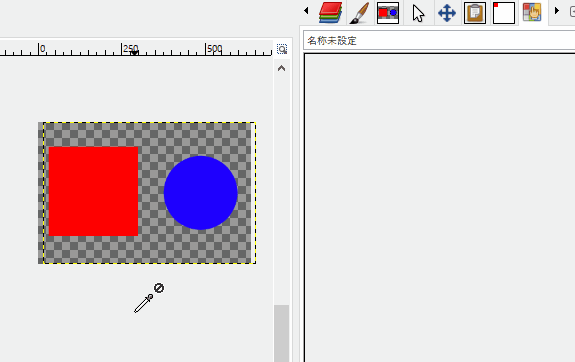Image resolution: width=575 pixels, height=362 pixels.
Task: Click the empty palette area under the name field
Action: pyautogui.click(x=440, y=208)
